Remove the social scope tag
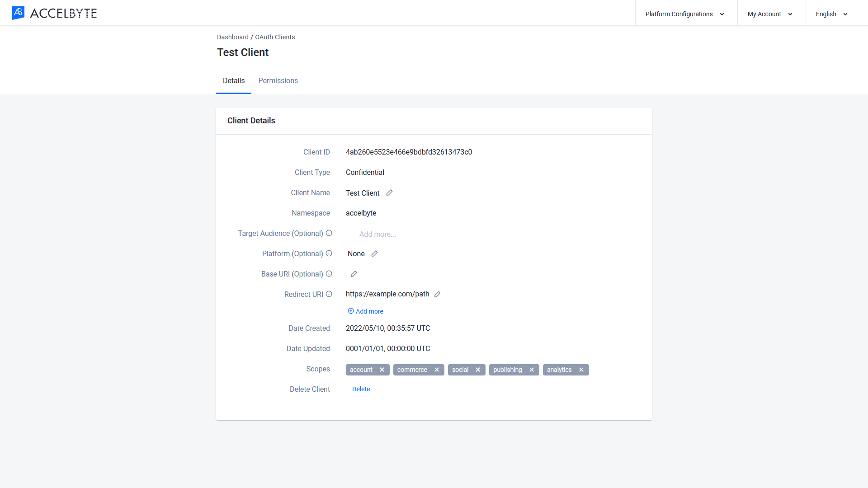Image resolution: width=868 pixels, height=488 pixels. (x=478, y=370)
